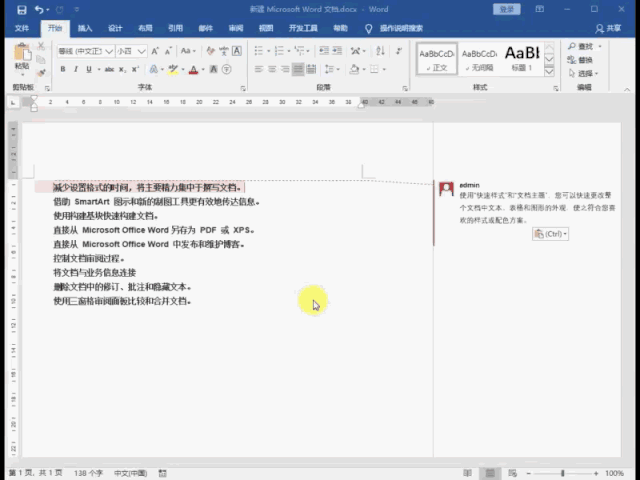Open the 插入 (Insert) ribbon tab
Viewport: 640px width, 480px height.
pos(85,29)
